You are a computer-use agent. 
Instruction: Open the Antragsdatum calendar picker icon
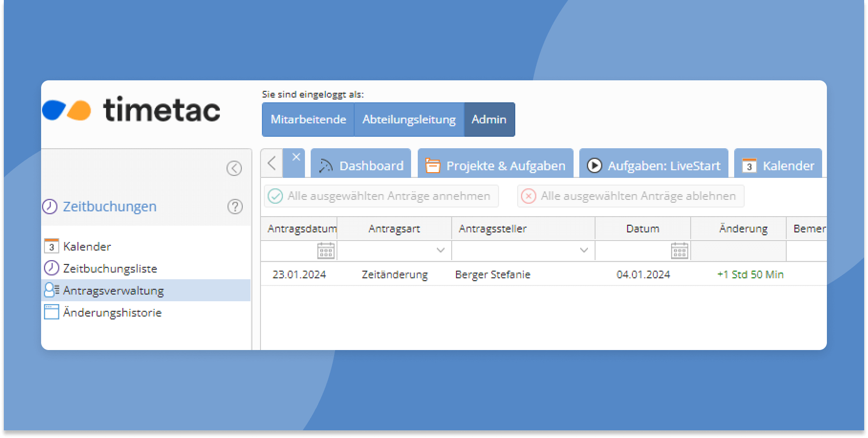point(325,251)
